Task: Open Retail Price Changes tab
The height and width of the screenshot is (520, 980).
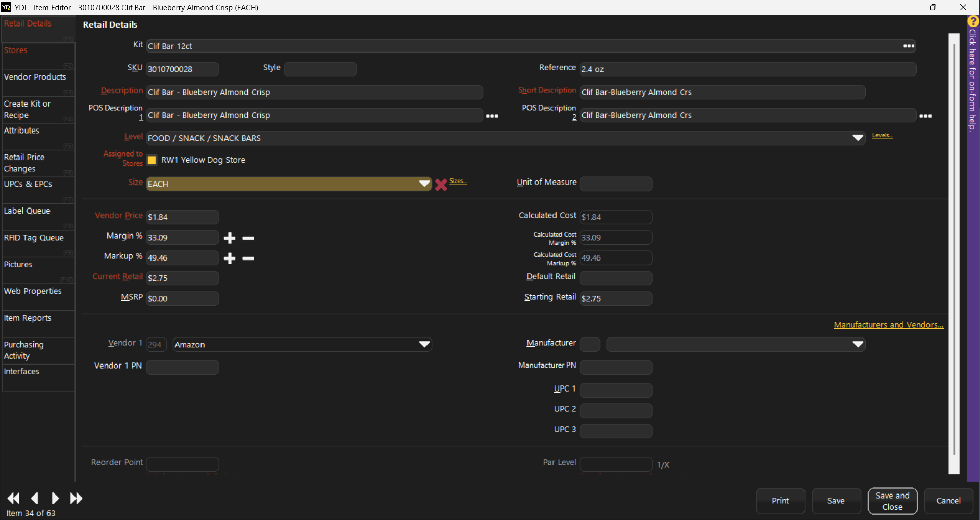Action: click(x=38, y=163)
